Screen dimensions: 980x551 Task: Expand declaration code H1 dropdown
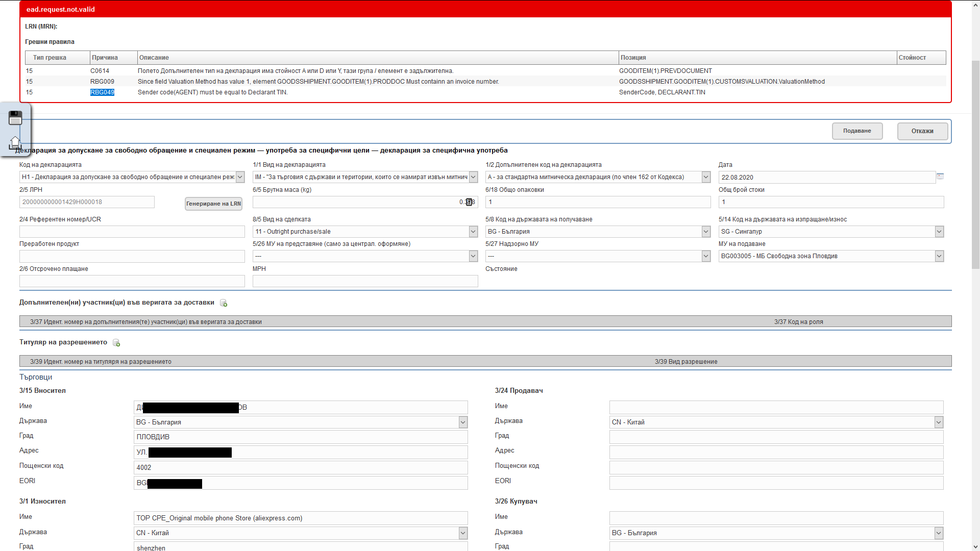pos(240,177)
